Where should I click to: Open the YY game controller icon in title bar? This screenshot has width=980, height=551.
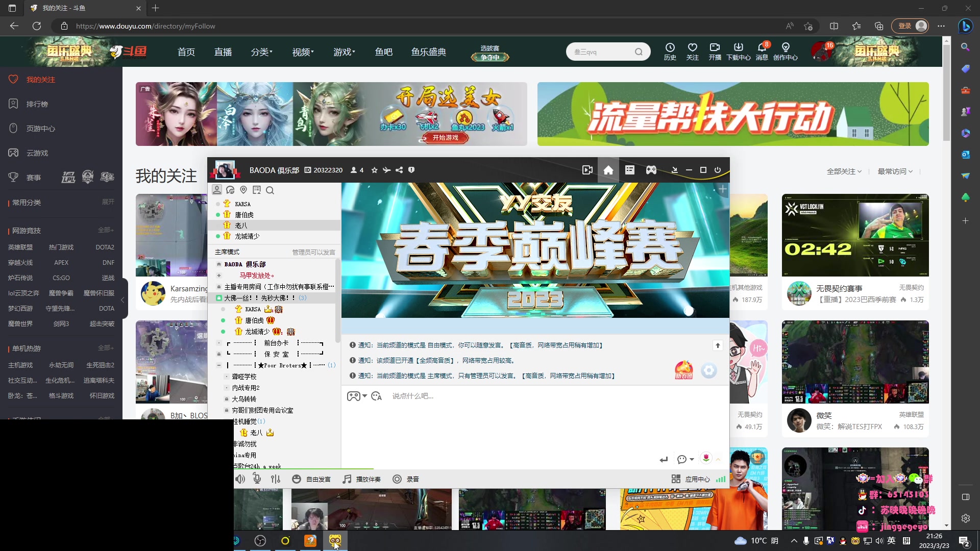[651, 170]
